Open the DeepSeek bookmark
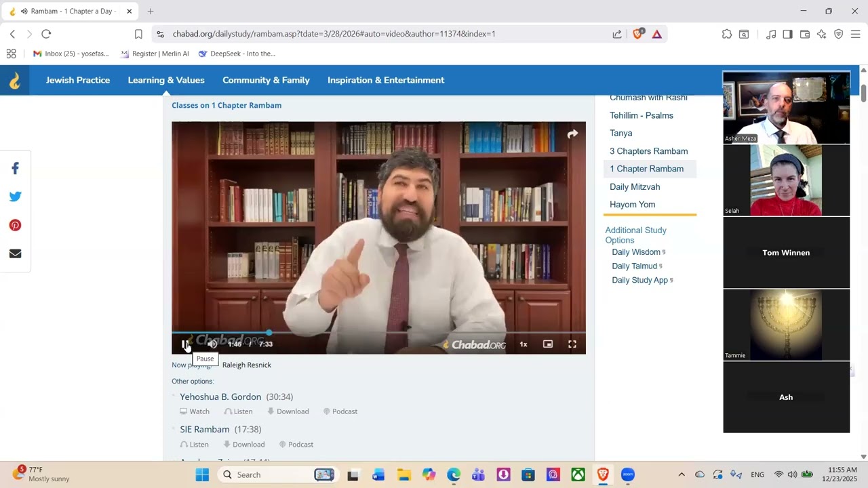Screen dimensions: 868x488 (x=237, y=54)
